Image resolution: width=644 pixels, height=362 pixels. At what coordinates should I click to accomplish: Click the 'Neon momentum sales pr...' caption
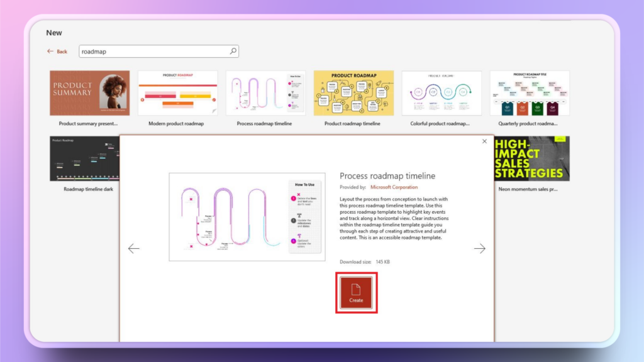528,189
